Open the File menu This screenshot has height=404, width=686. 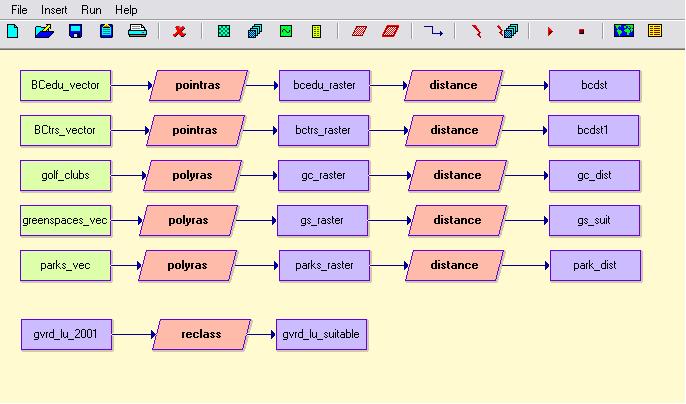(19, 9)
